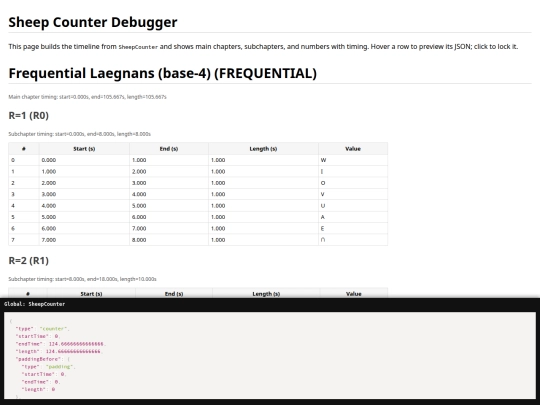Click the Sheep Counter Debugger page title
The width and height of the screenshot is (540, 405).
[x=93, y=22]
